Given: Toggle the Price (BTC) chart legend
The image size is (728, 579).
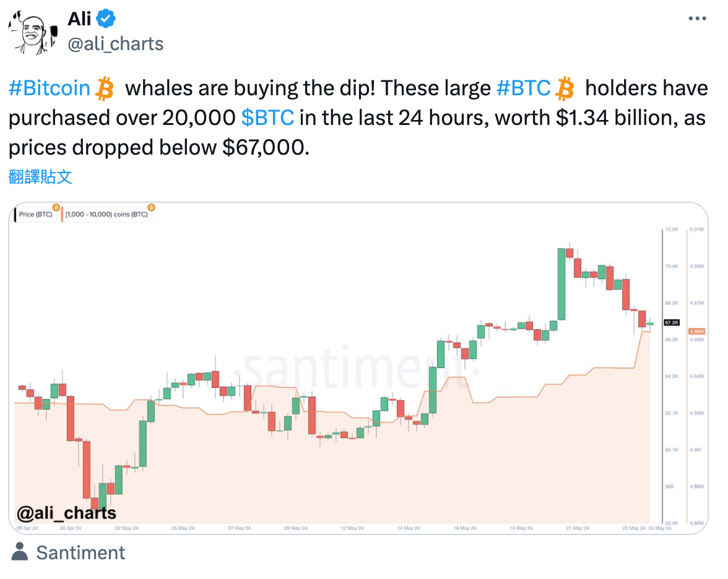Looking at the screenshot, I should (x=35, y=215).
